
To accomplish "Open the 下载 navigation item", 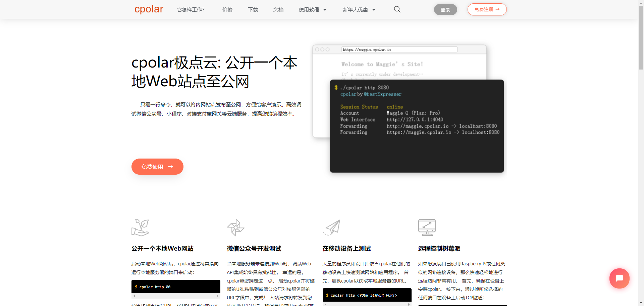I will (253, 9).
